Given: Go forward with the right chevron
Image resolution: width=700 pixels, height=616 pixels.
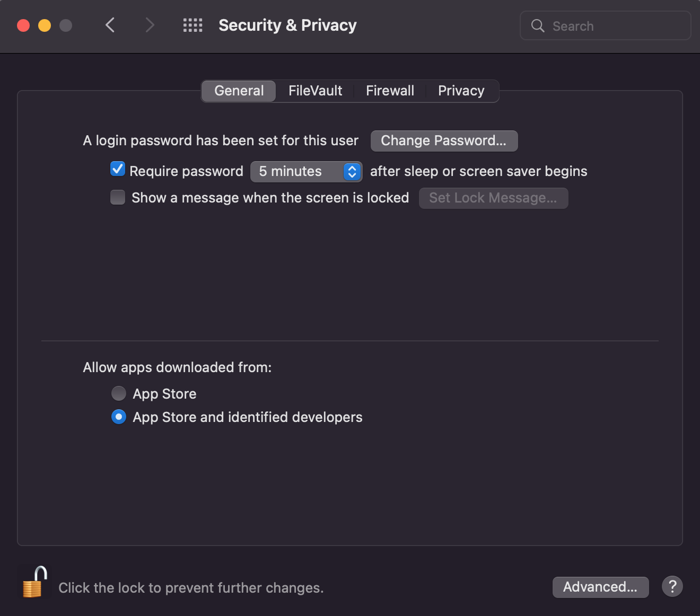Looking at the screenshot, I should pyautogui.click(x=150, y=25).
